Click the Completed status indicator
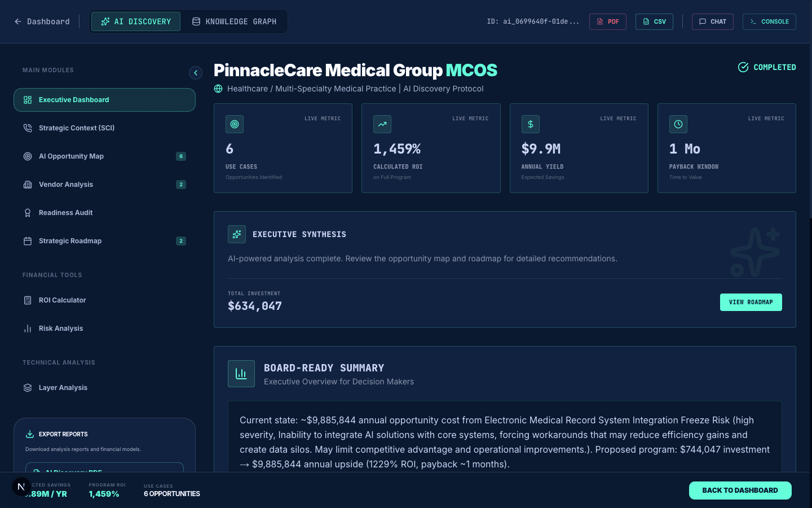Image resolution: width=812 pixels, height=508 pixels. (x=767, y=67)
